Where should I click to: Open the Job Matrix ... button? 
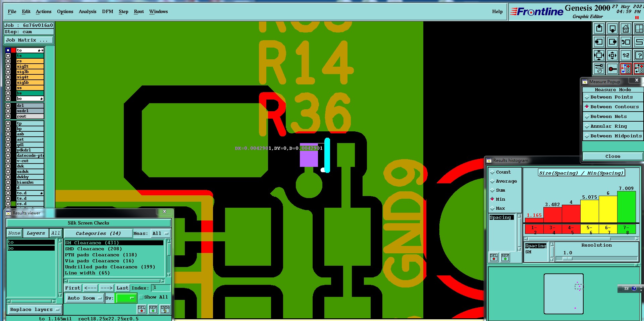pyautogui.click(x=29, y=40)
